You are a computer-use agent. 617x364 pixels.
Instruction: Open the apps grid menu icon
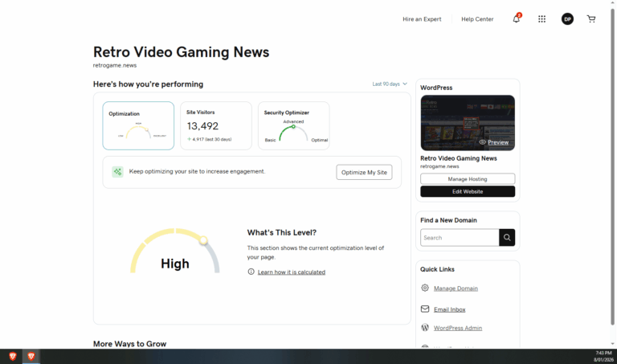tap(541, 18)
